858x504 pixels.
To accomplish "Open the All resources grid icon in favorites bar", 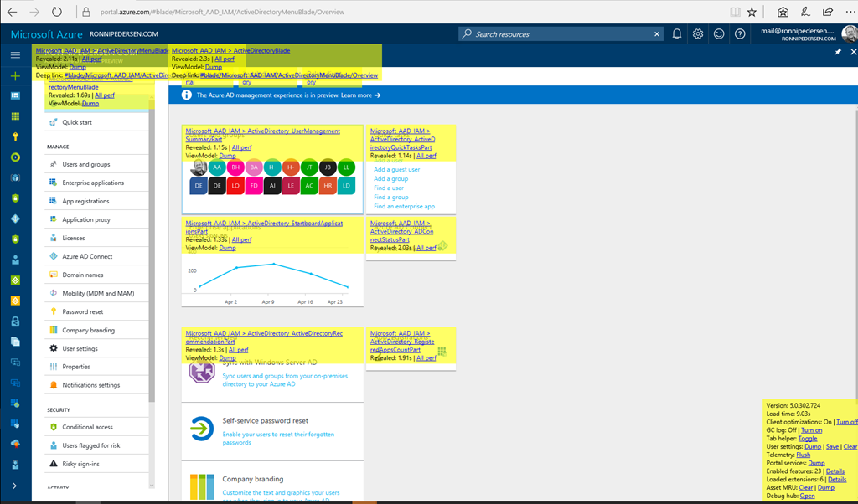I will tap(15, 116).
